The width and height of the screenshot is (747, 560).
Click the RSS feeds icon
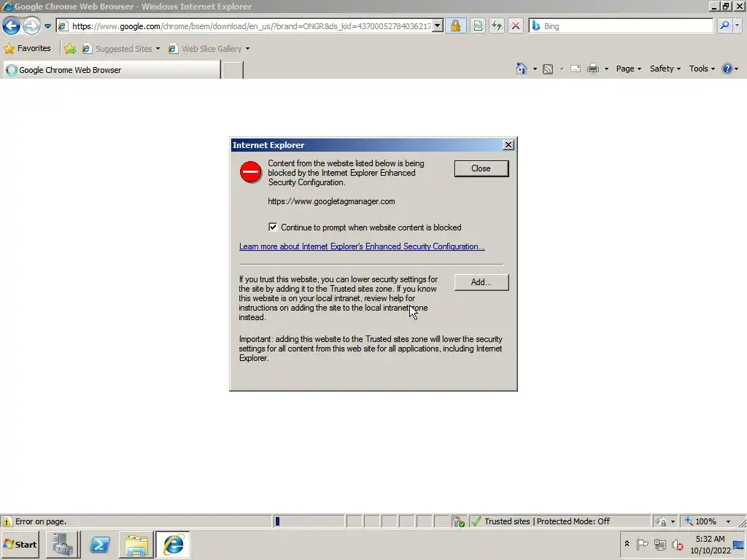click(548, 69)
